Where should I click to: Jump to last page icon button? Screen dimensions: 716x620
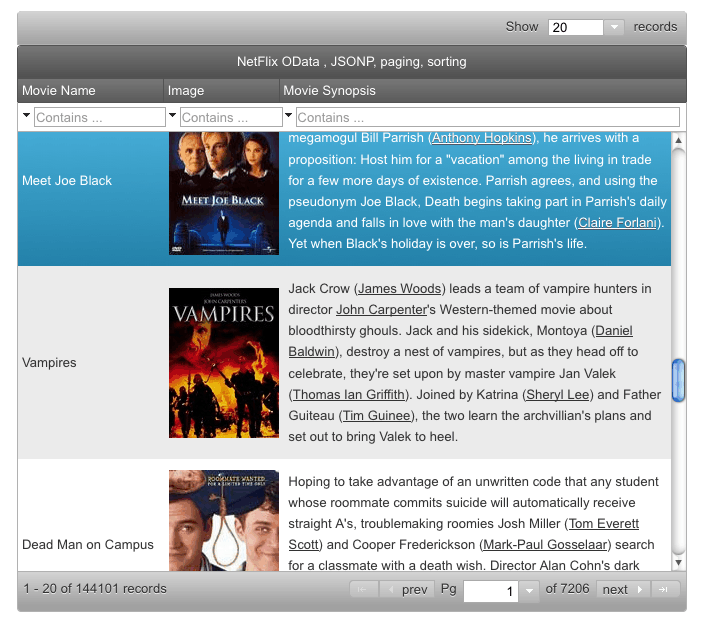click(x=665, y=589)
